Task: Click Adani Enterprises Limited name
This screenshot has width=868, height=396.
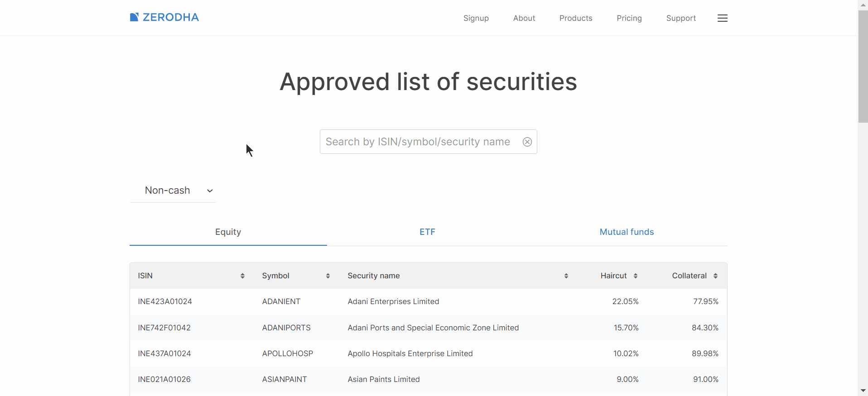Action: 393,301
